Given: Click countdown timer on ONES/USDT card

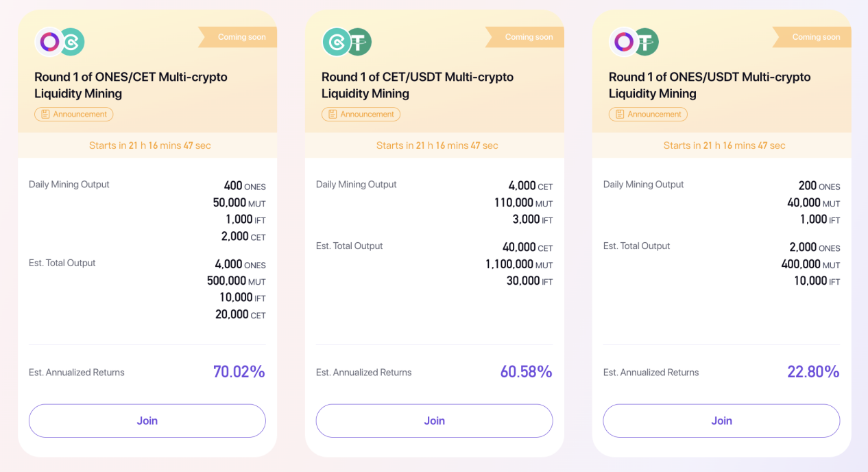Looking at the screenshot, I should click(x=725, y=145).
